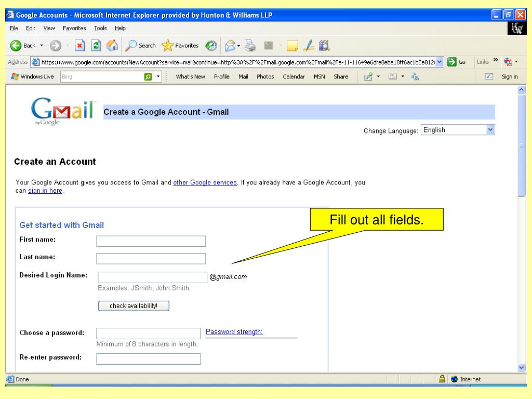Click the Last name input field
The image size is (532, 399).
click(x=151, y=259)
